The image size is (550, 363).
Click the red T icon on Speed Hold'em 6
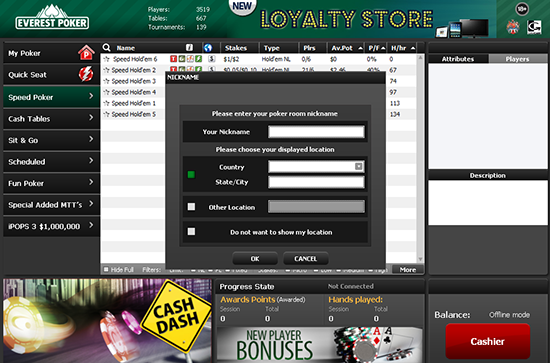tap(173, 59)
